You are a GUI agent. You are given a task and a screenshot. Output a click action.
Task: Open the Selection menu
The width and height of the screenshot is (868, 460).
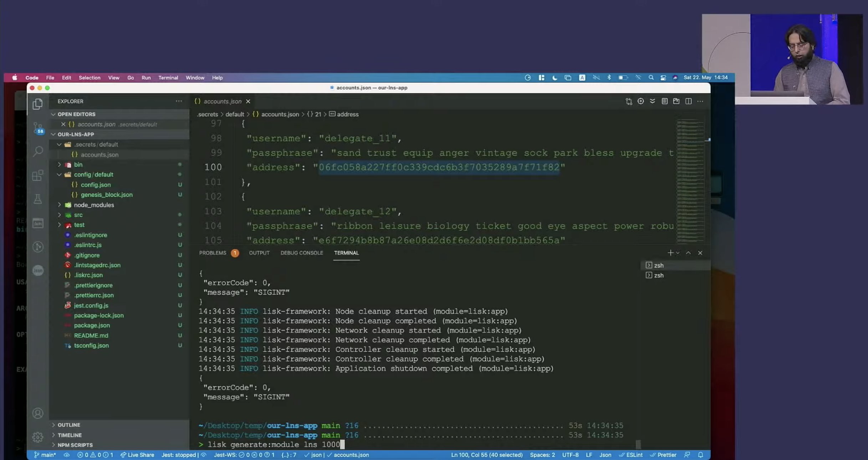(x=90, y=78)
